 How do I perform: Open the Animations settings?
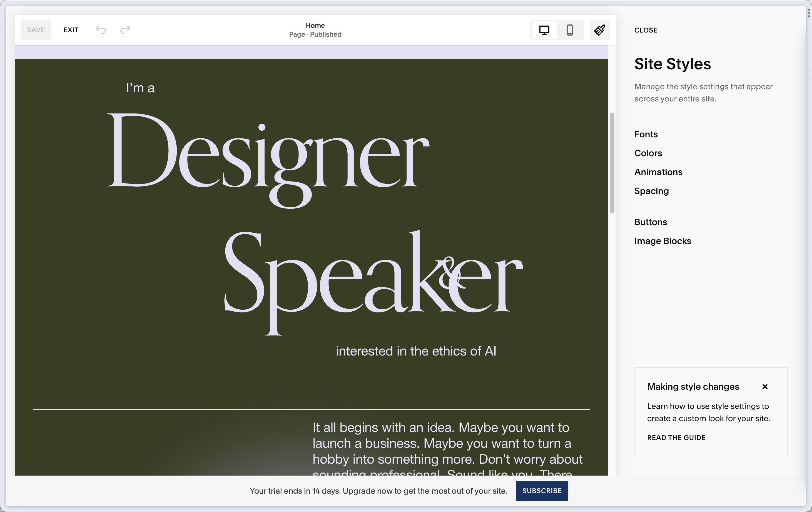click(x=658, y=172)
